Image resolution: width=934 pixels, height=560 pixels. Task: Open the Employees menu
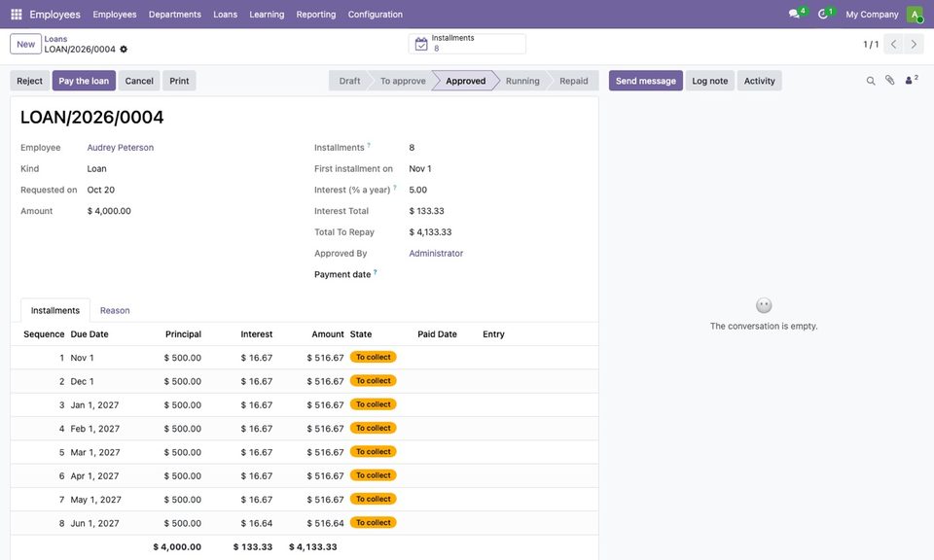click(x=115, y=15)
